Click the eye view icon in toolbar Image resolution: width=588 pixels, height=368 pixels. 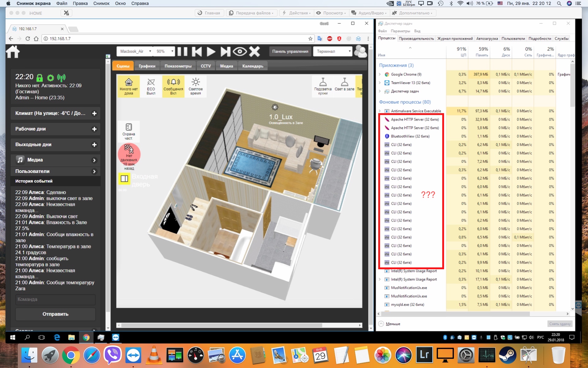pos(239,52)
